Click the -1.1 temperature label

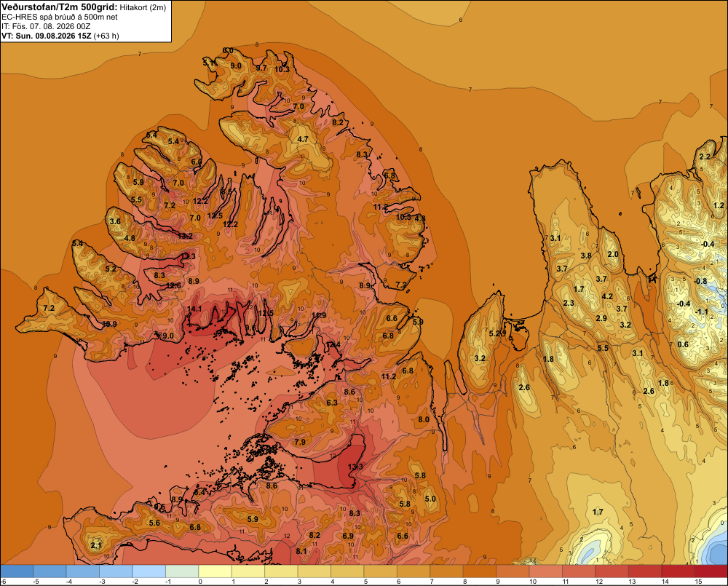702,312
